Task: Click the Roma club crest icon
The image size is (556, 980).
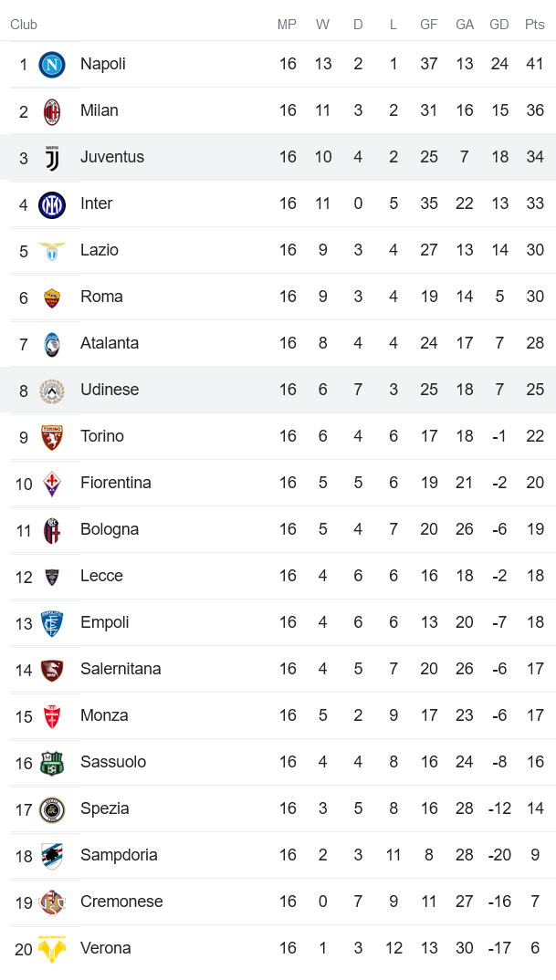Action: [52, 297]
